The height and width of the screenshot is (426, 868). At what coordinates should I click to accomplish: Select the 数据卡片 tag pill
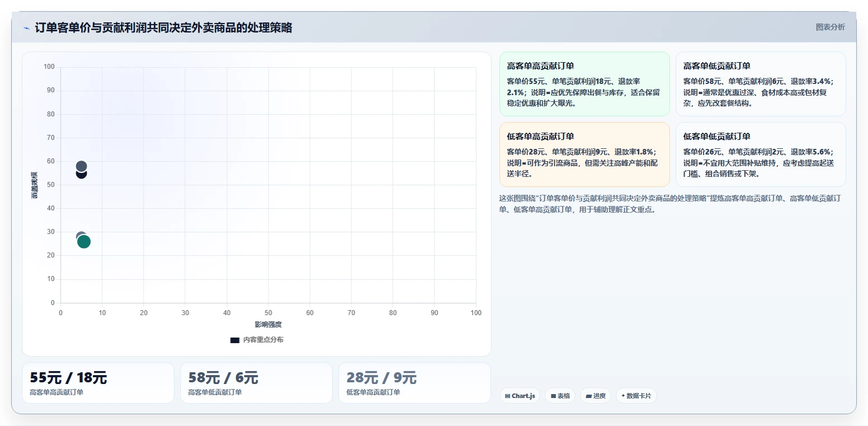tap(636, 396)
